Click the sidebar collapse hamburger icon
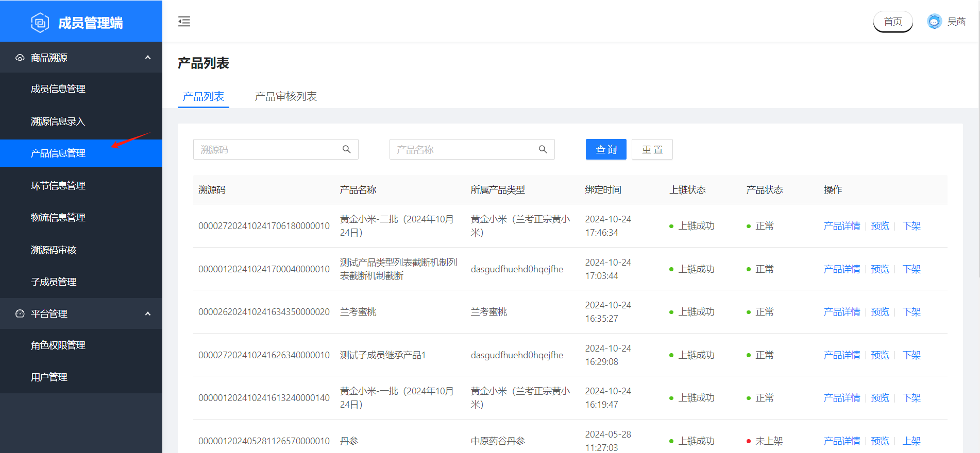The image size is (980, 453). pyautogui.click(x=184, y=22)
